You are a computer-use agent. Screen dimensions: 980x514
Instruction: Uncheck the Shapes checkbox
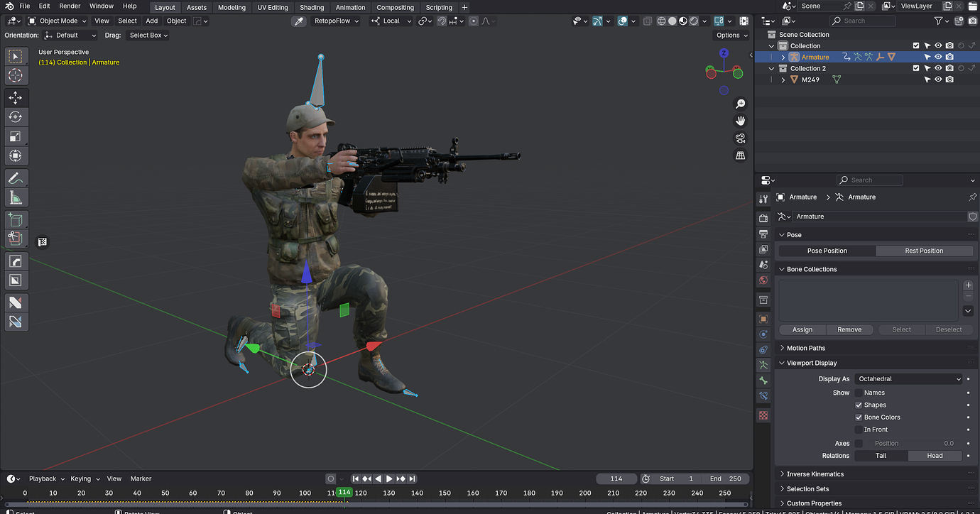(859, 405)
